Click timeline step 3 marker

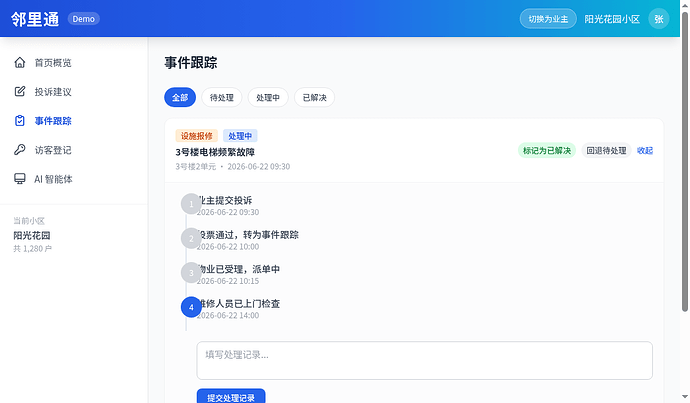click(191, 272)
